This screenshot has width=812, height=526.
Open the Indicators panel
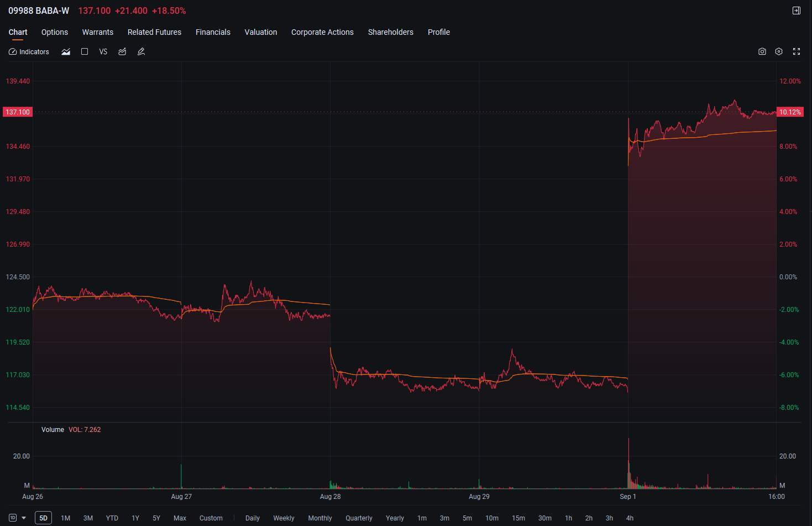[29, 51]
